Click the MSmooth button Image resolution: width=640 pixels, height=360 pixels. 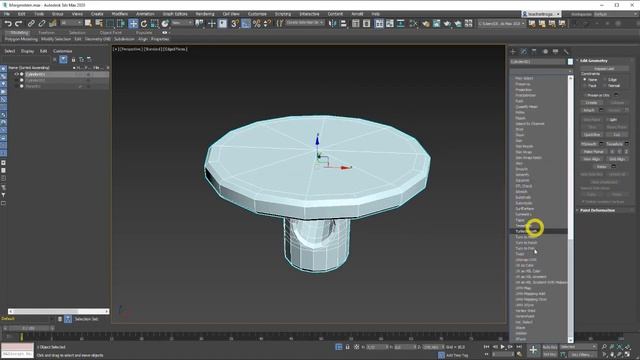click(x=589, y=144)
